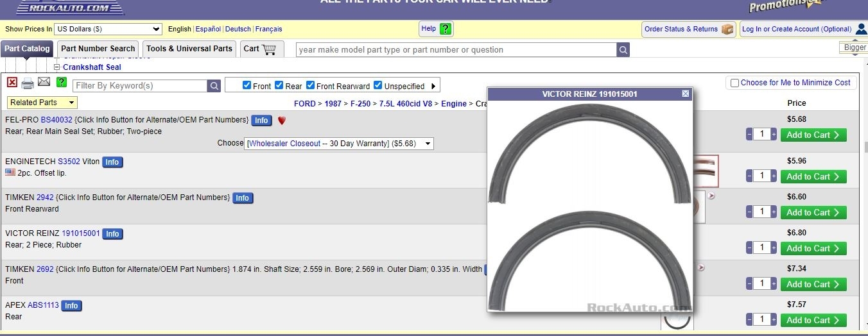Add the $5.68 FEL-PRO seal to cart

813,135
